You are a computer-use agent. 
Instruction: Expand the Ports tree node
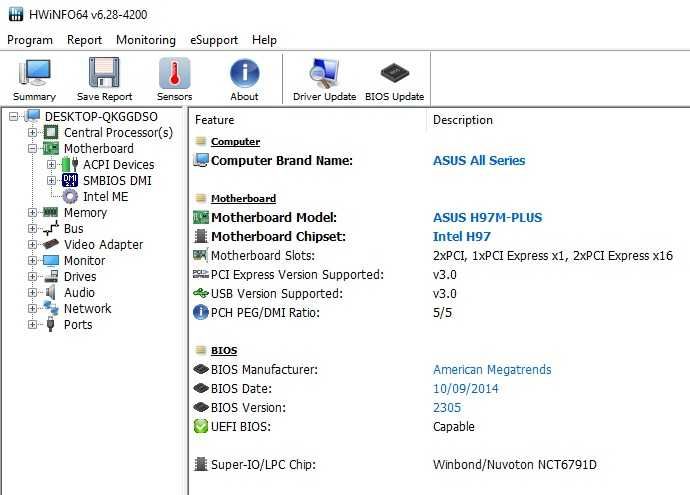pyautogui.click(x=32, y=325)
